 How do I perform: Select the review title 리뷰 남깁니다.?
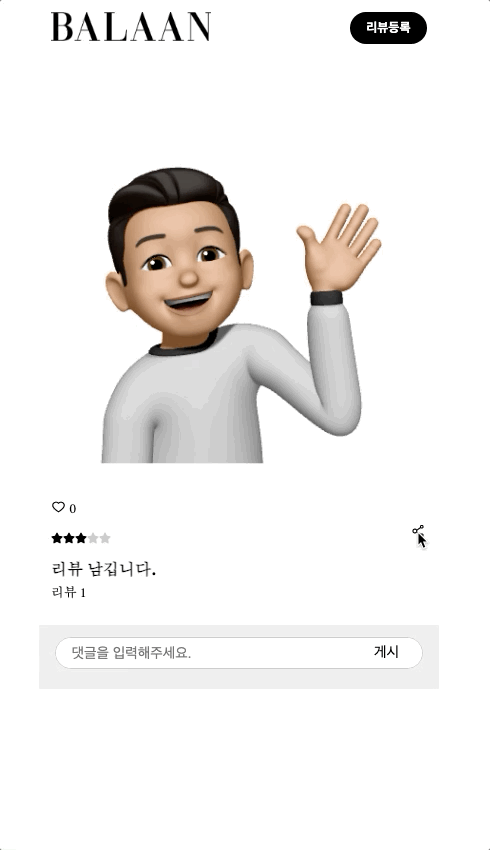tap(104, 569)
